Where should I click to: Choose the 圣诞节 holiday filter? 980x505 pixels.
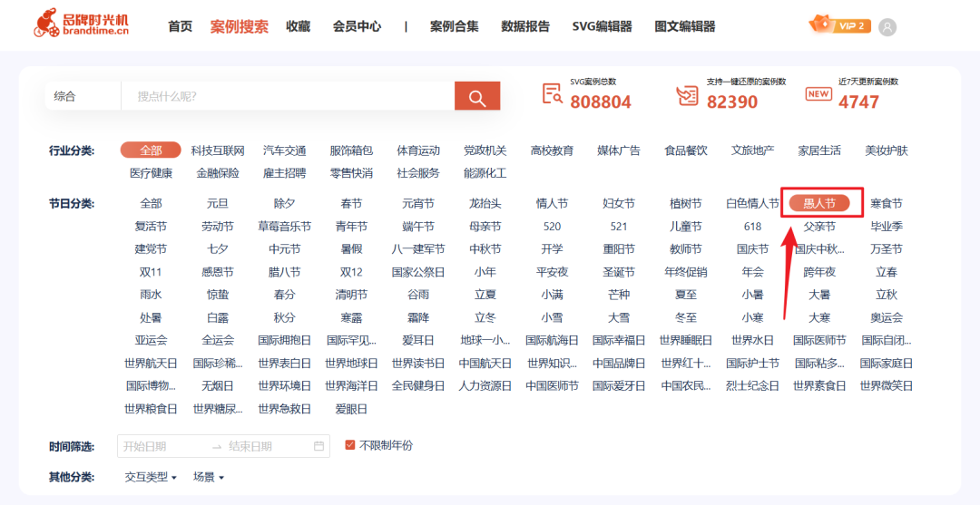[620, 272]
